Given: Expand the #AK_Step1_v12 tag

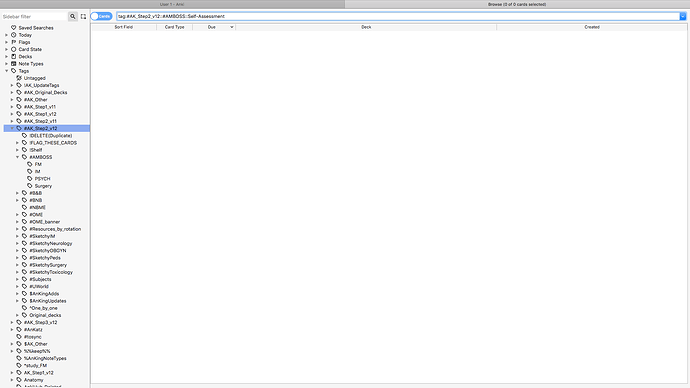Looking at the screenshot, I should click(x=12, y=114).
